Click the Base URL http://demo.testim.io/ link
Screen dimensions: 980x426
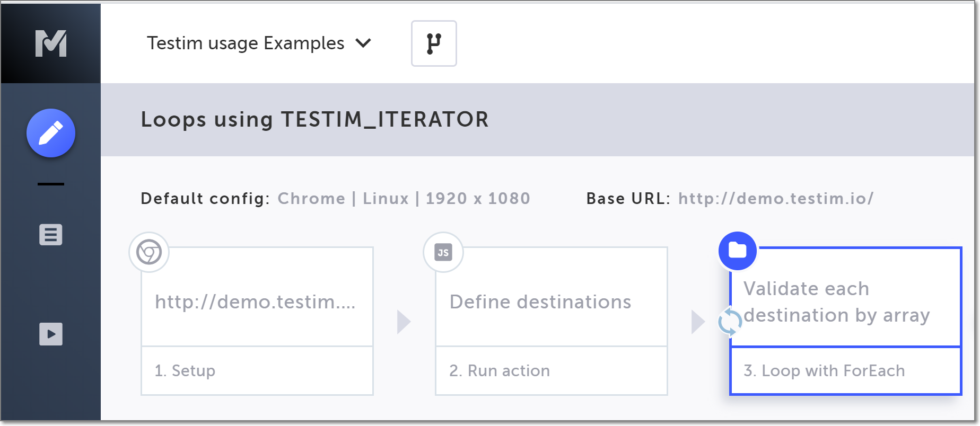pos(776,198)
